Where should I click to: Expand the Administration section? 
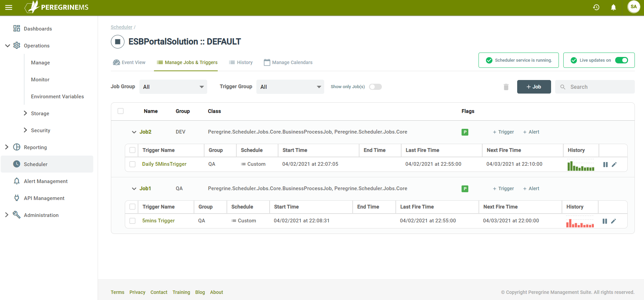7,215
